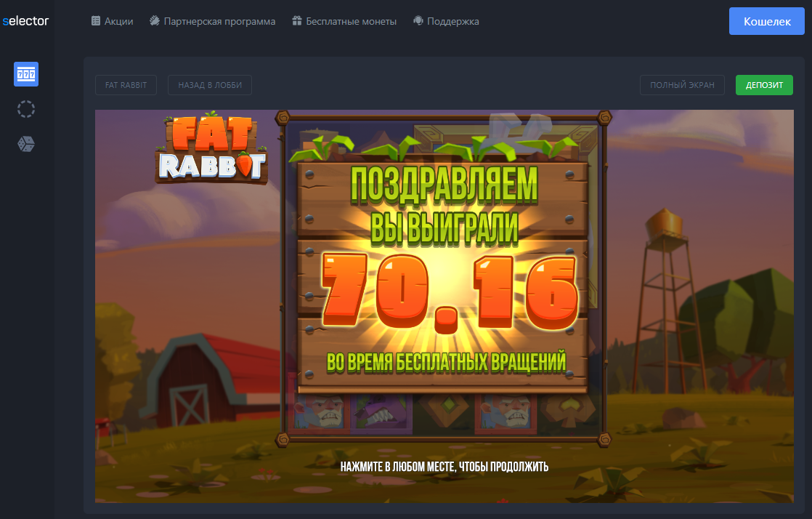Open the slots 777 sidebar icon
Image resolution: width=812 pixels, height=519 pixels.
(x=26, y=74)
